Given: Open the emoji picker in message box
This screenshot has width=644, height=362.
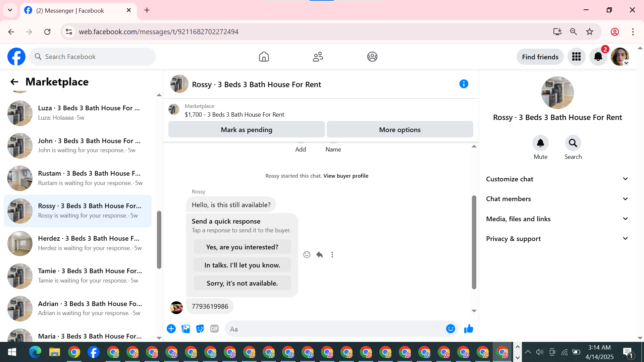Looking at the screenshot, I should pos(450,329).
